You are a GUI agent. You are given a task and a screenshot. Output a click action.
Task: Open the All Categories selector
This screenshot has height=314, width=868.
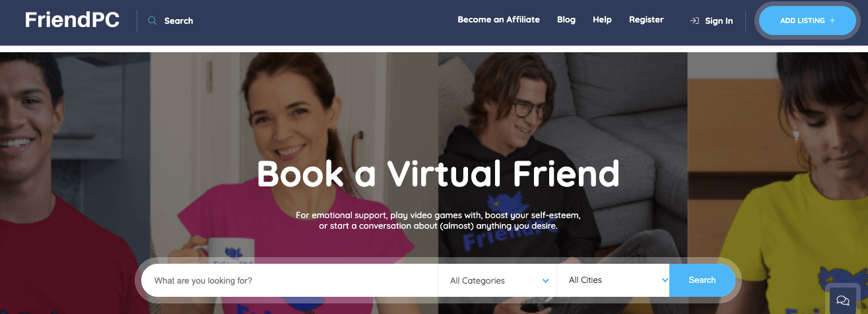click(498, 280)
